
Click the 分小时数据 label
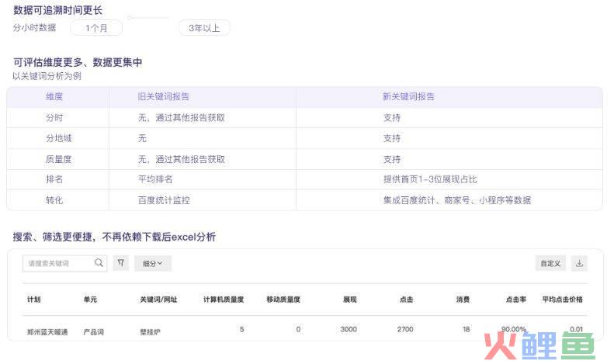pos(34,28)
